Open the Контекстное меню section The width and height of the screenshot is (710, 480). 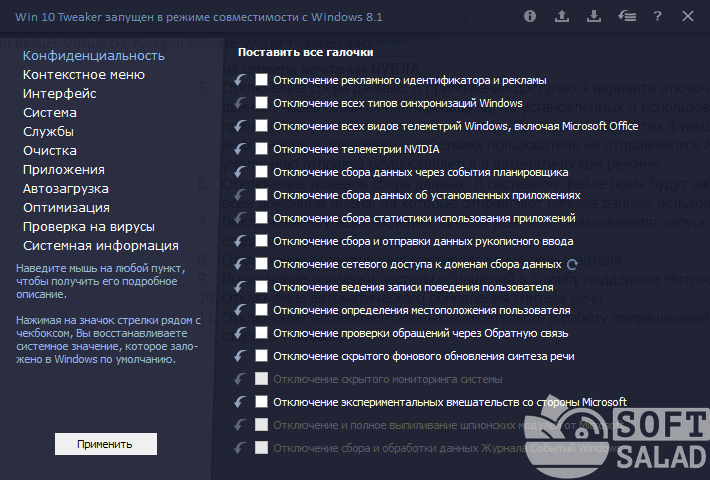click(x=84, y=75)
